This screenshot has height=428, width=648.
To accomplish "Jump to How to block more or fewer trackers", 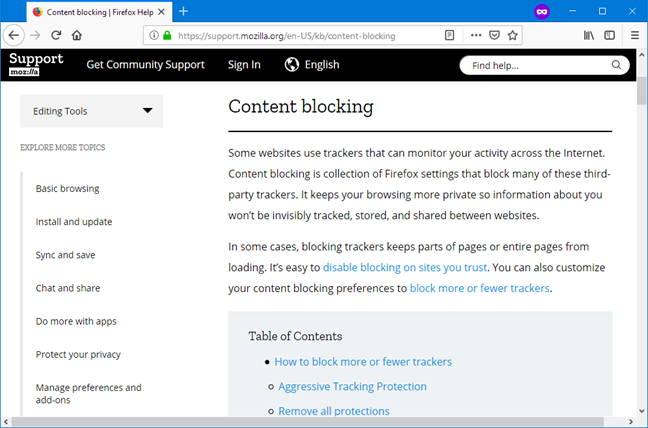I will click(x=363, y=362).
